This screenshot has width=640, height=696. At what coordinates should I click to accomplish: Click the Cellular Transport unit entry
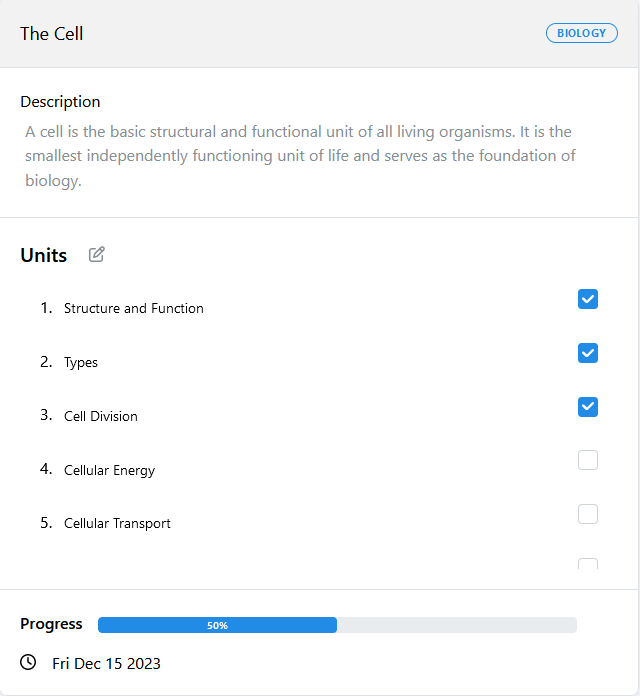pyautogui.click(x=117, y=523)
